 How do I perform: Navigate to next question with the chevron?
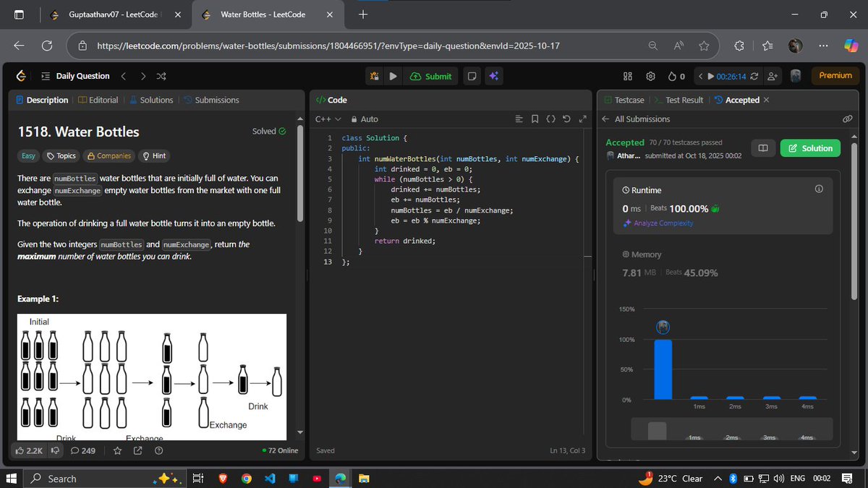[142, 75]
